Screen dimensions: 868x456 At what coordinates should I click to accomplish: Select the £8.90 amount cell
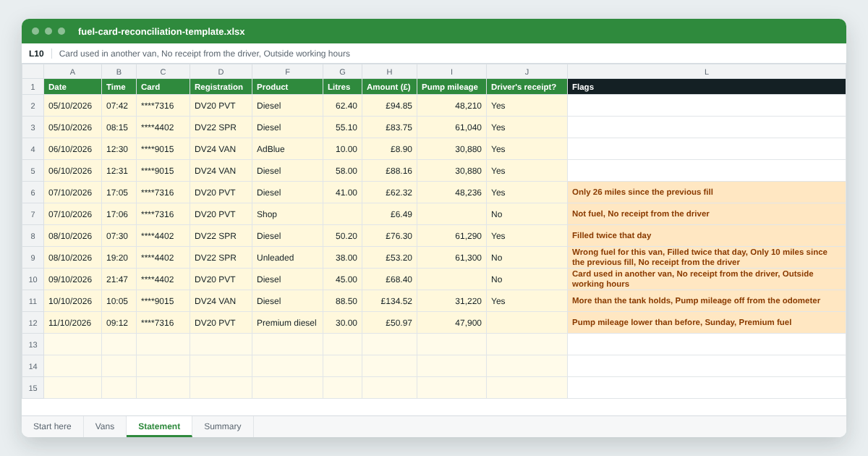[389, 149]
